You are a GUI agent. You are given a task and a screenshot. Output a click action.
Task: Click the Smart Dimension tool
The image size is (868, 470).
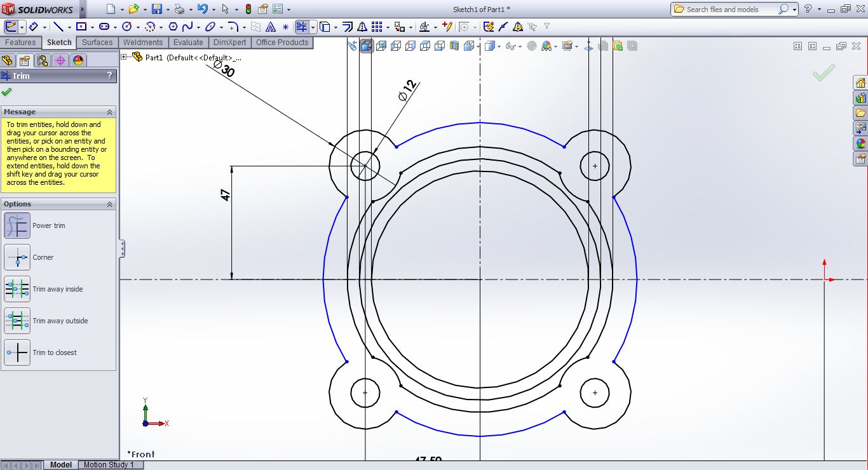click(x=33, y=27)
